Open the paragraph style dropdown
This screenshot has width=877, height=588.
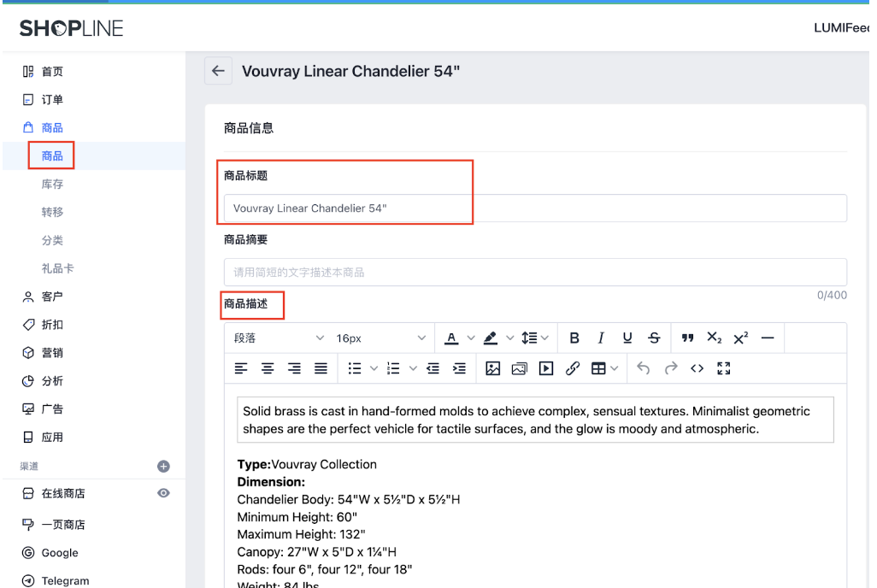tap(280, 338)
